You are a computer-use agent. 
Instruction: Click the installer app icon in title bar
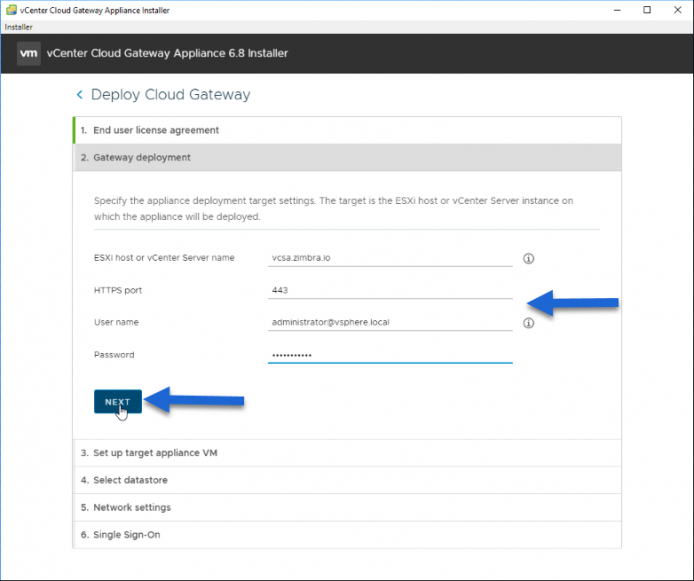pos(11,10)
